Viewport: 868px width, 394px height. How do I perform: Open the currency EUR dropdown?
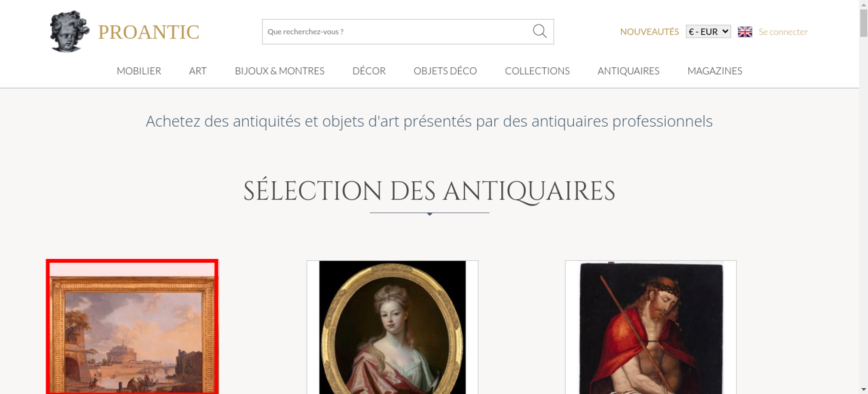[x=708, y=32]
